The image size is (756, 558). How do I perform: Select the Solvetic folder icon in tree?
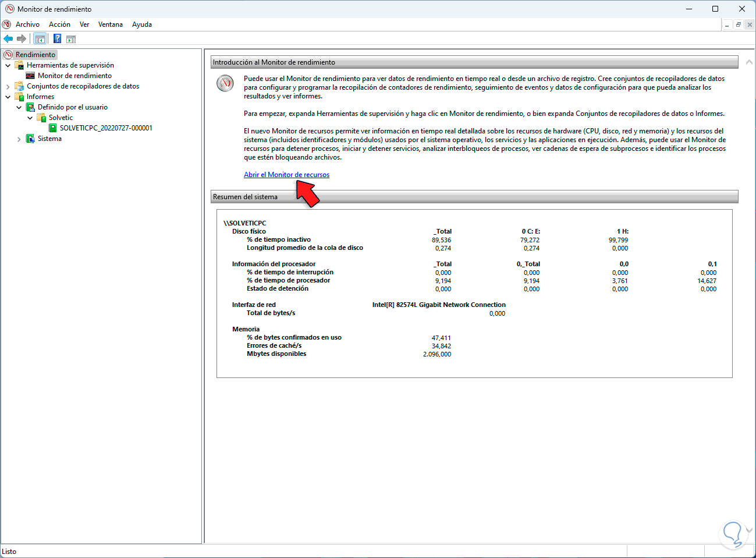coord(41,118)
